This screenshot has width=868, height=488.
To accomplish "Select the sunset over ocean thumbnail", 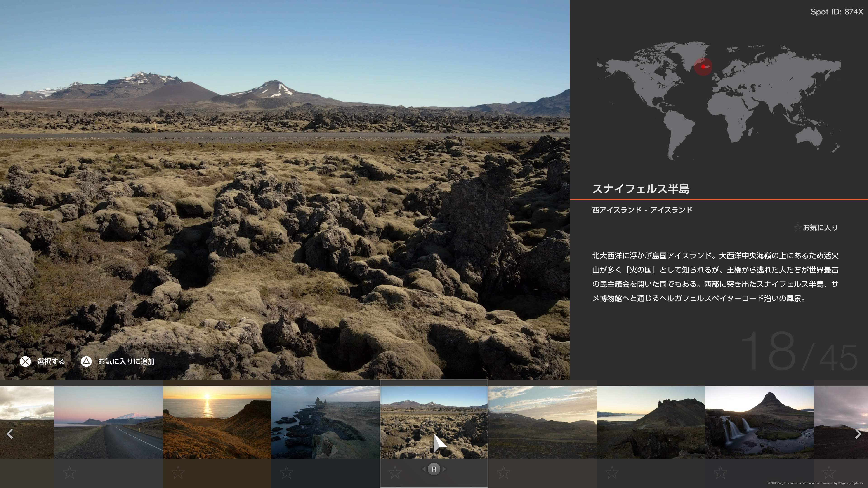I will point(217,422).
